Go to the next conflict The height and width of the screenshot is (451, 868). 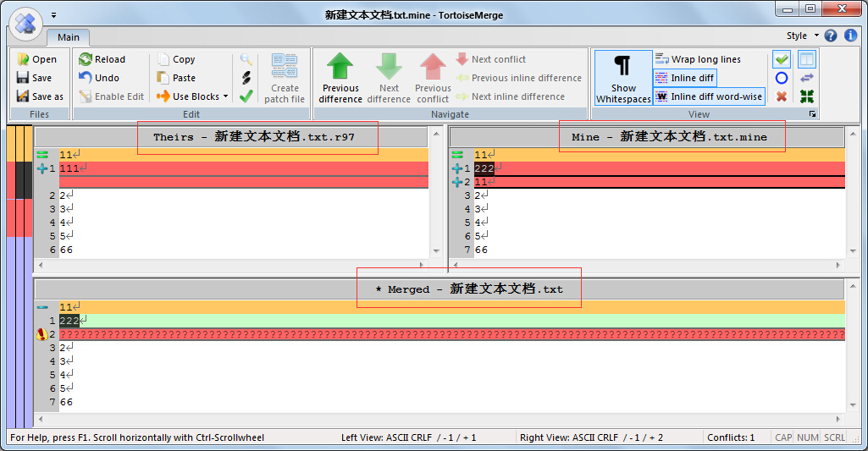point(491,59)
